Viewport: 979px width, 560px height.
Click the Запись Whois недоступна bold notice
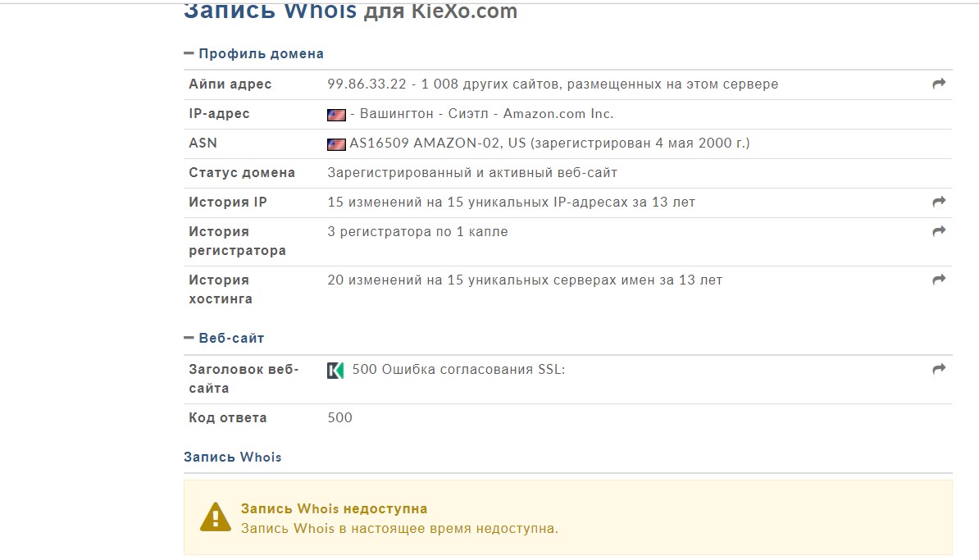tap(334, 509)
